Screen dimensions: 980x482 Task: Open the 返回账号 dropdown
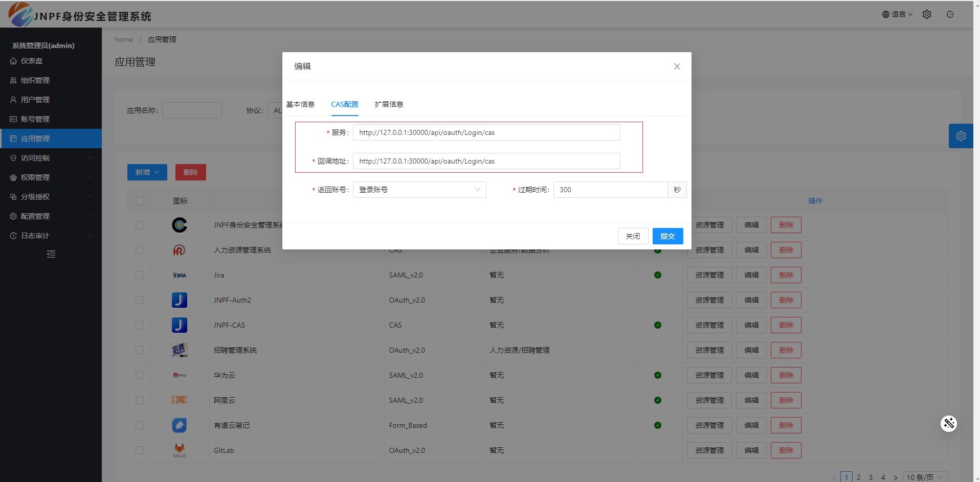click(419, 190)
